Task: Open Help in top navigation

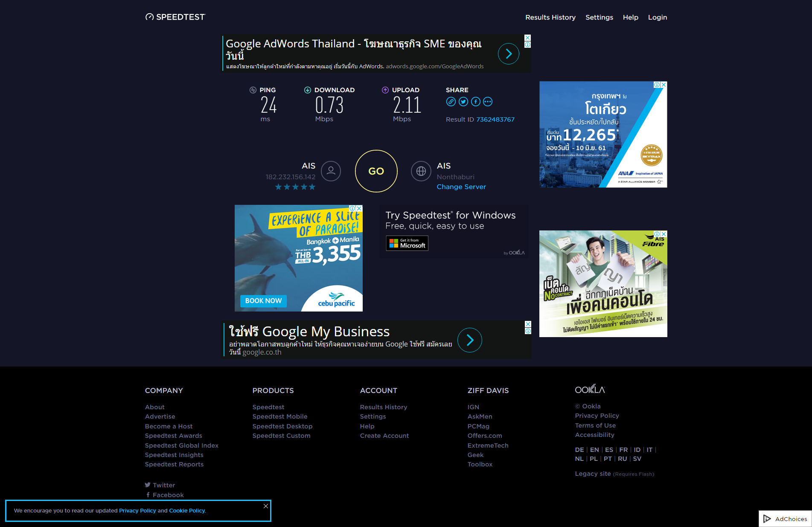Action: [x=630, y=17]
